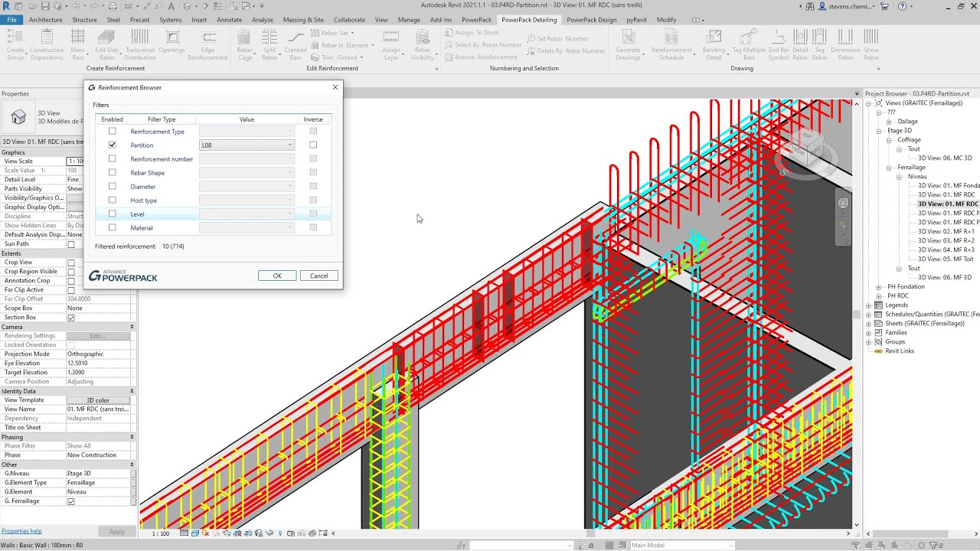This screenshot has height=551, width=980.
Task: Click Set Rebar Number
Action: click(557, 38)
